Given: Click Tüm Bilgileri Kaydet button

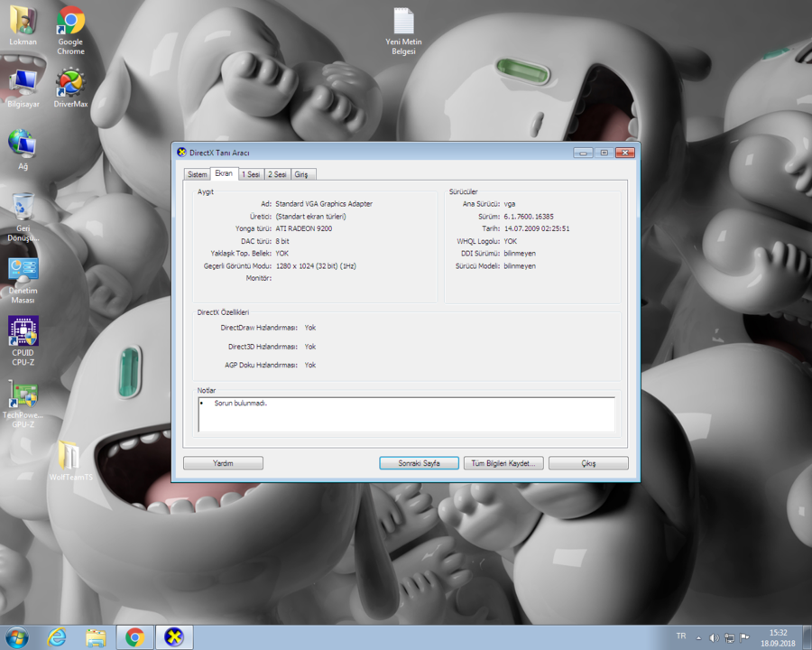Looking at the screenshot, I should [503, 463].
